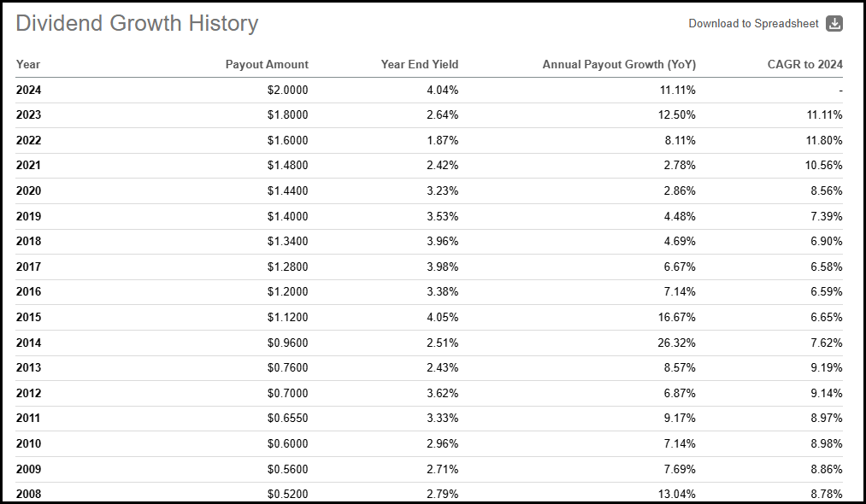866x504 pixels.
Task: Sort by the CAGR to 2024 column header
Action: [x=804, y=64]
